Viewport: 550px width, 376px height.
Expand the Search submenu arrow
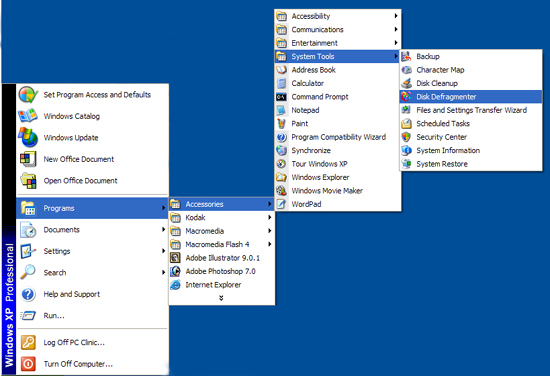coord(163,273)
